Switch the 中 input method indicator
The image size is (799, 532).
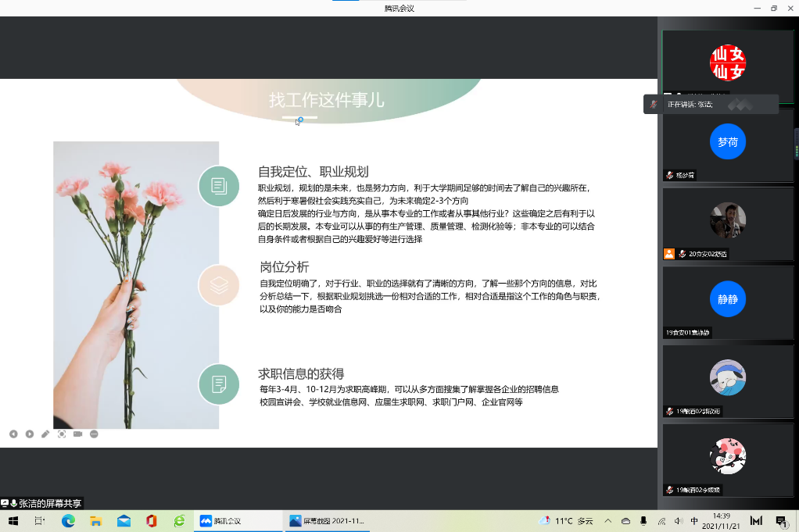pyautogui.click(x=694, y=521)
